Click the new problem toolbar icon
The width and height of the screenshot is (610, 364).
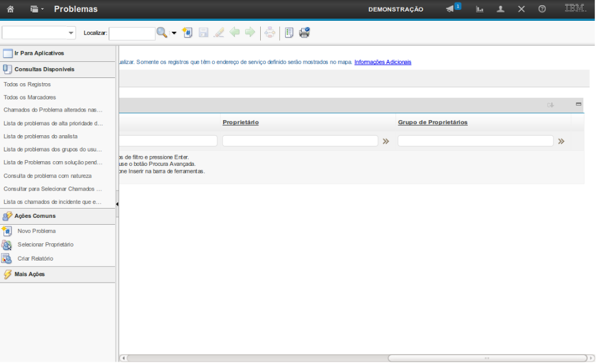tap(187, 33)
